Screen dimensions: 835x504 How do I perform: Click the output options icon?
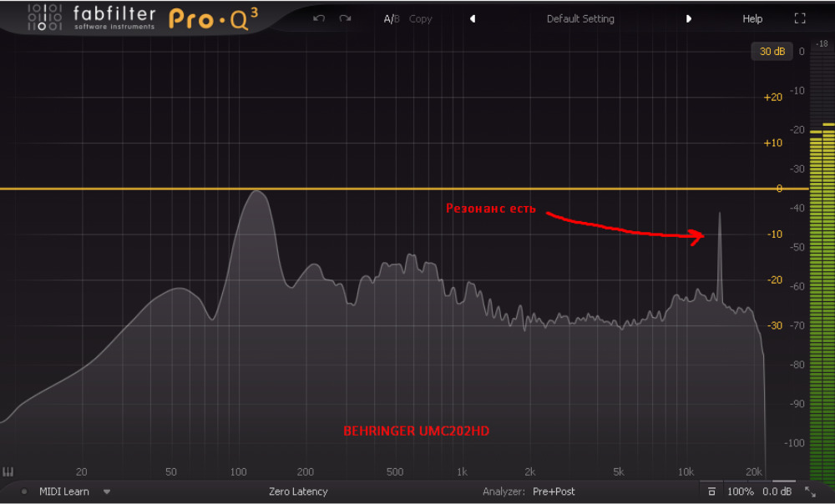pyautogui.click(x=711, y=491)
